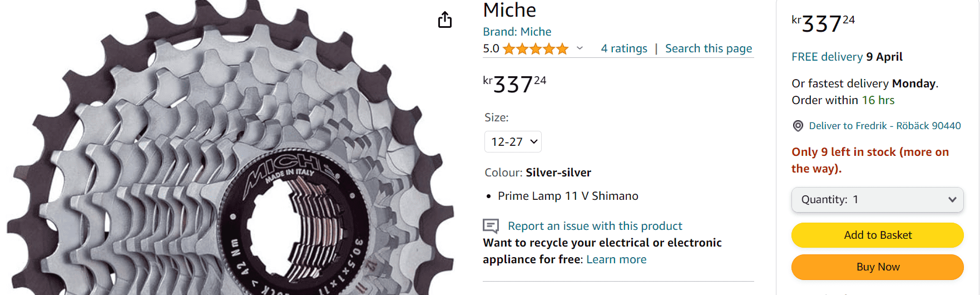Click Report an issue with this product
Screen dimensions: 980x295
click(x=595, y=226)
